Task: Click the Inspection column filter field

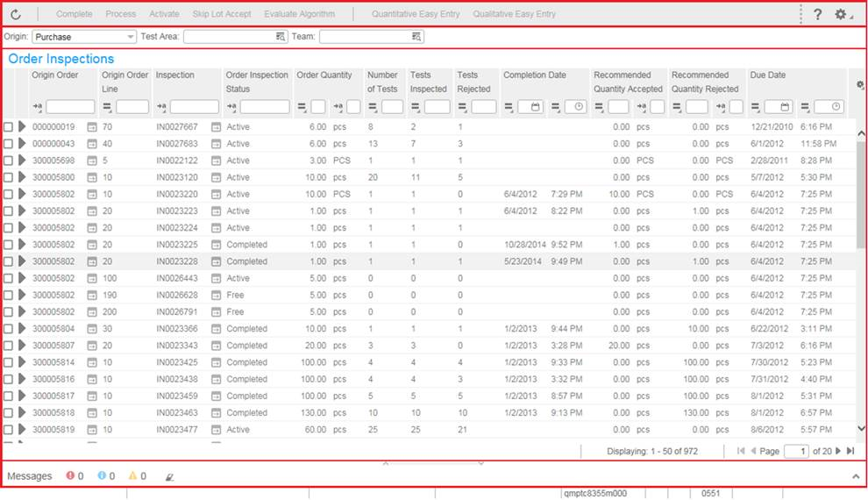Action: 194,107
